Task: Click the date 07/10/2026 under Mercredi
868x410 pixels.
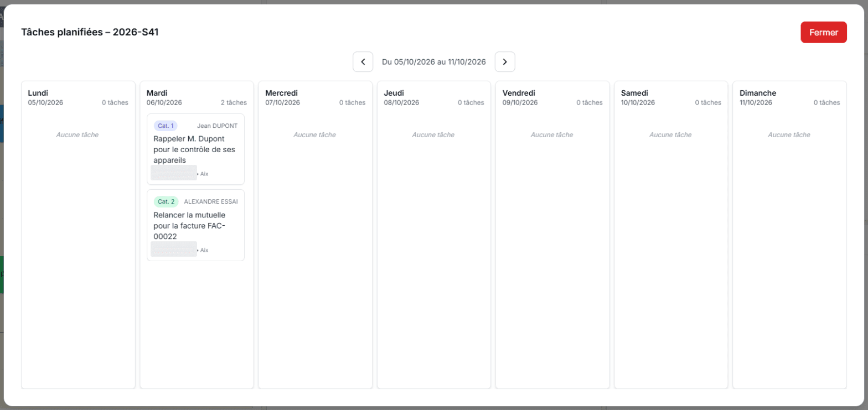Action: (282, 102)
